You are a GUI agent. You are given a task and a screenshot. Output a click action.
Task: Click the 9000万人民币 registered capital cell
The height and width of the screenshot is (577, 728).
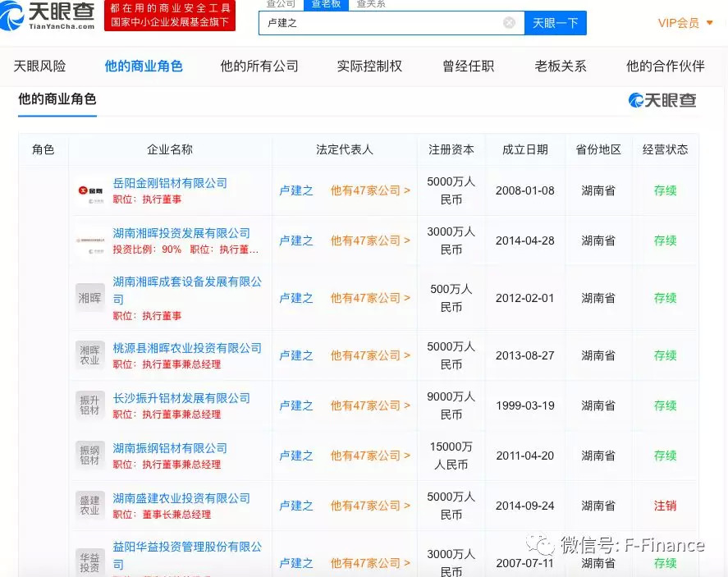coord(451,405)
